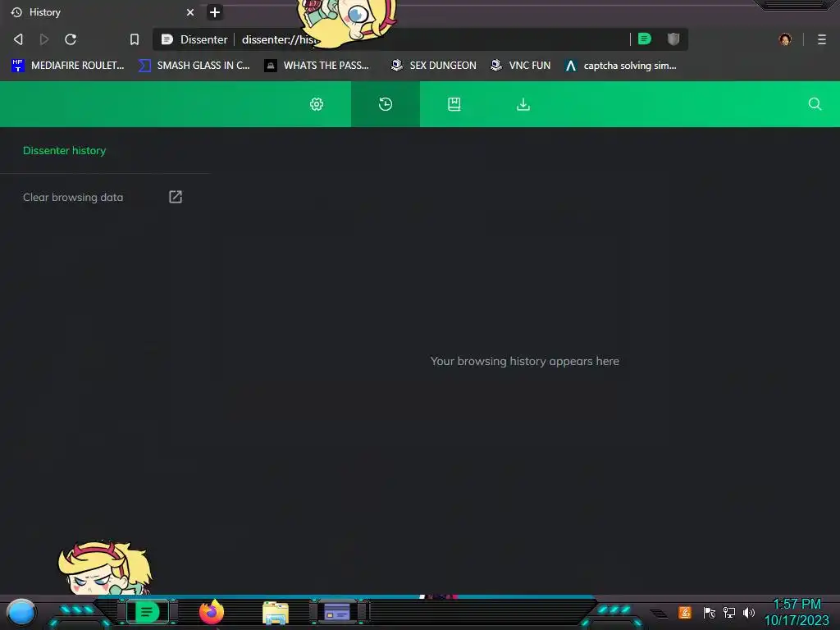Reload the current page
This screenshot has height=630, width=840.
pyautogui.click(x=71, y=39)
